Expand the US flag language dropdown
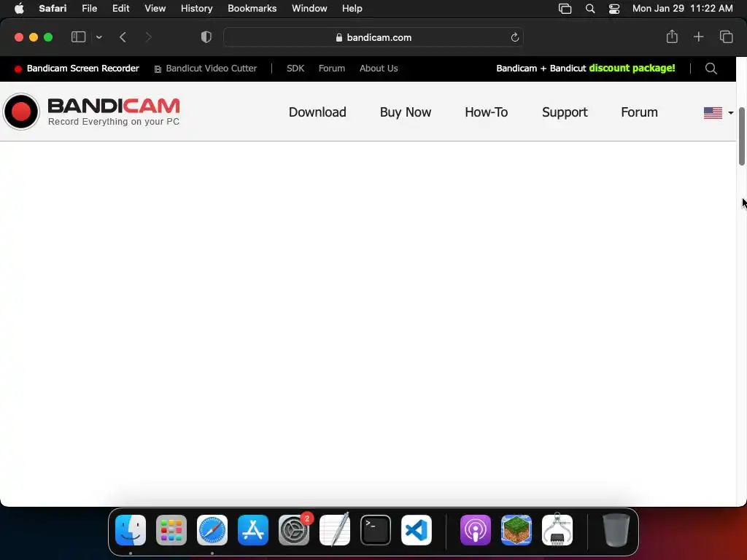 pyautogui.click(x=719, y=113)
